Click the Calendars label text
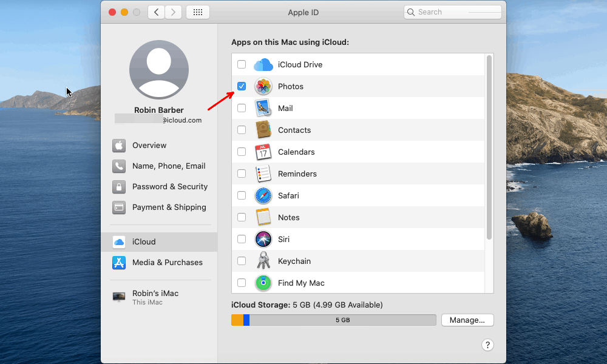Image resolution: width=607 pixels, height=364 pixels. 296,152
